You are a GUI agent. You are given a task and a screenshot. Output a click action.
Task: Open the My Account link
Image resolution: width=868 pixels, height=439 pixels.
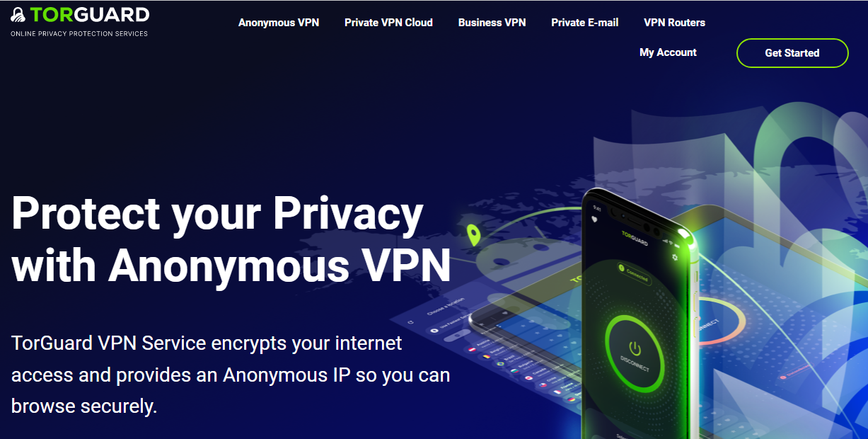point(668,52)
